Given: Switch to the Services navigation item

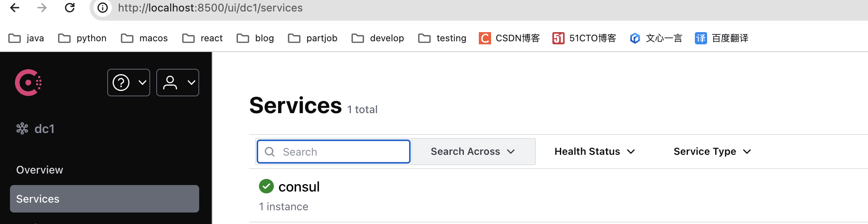Looking at the screenshot, I should click(38, 198).
